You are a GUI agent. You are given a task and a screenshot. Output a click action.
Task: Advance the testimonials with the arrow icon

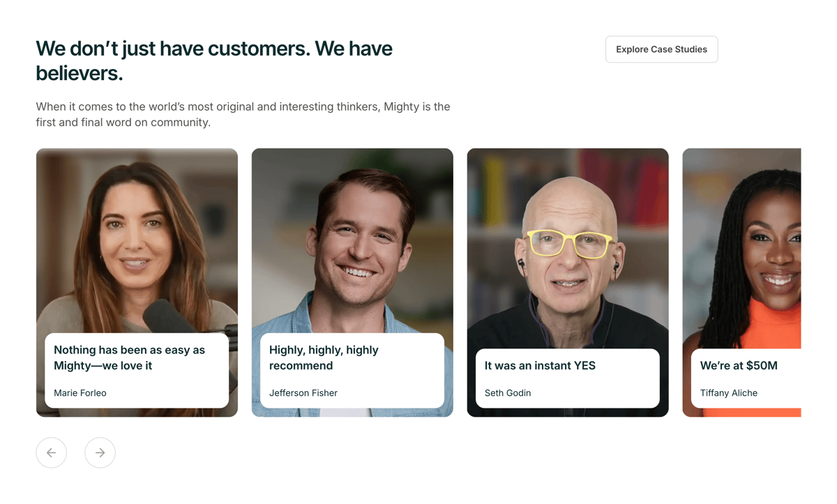100,452
